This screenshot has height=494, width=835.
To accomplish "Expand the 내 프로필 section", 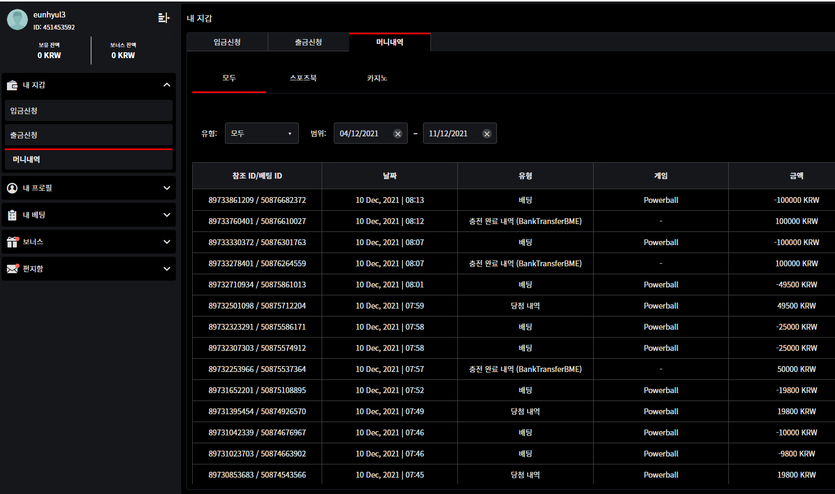I will pyautogui.click(x=167, y=188).
